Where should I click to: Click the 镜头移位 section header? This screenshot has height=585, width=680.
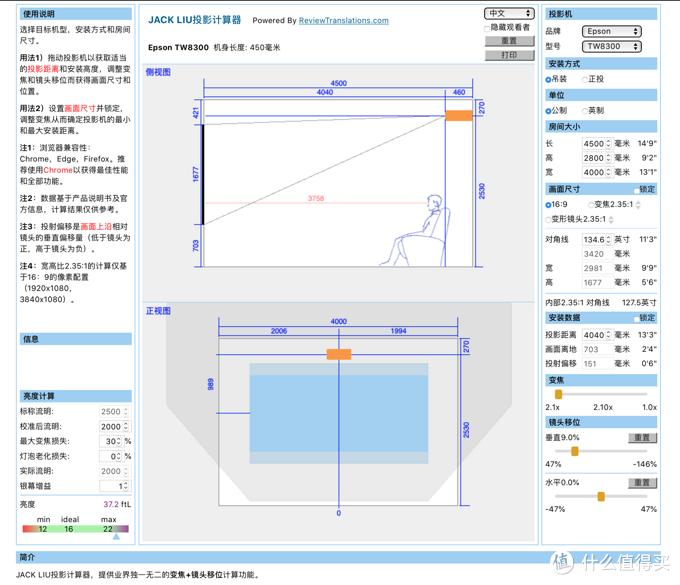point(601,422)
